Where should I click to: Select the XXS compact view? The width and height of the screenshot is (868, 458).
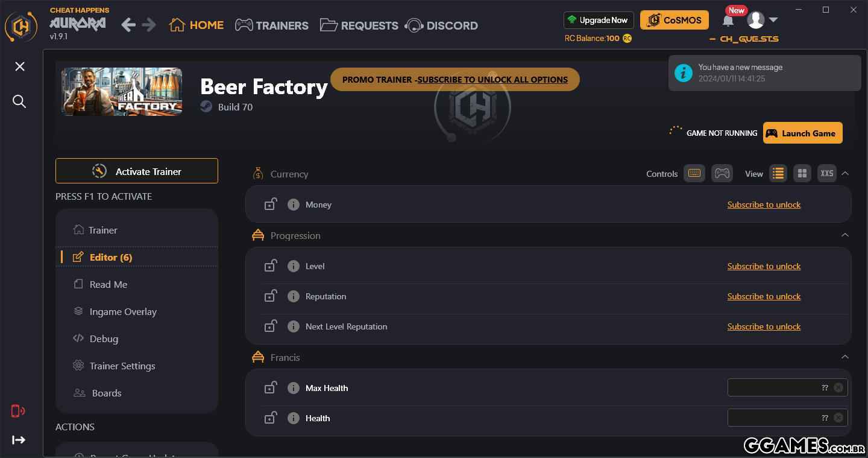pos(827,173)
